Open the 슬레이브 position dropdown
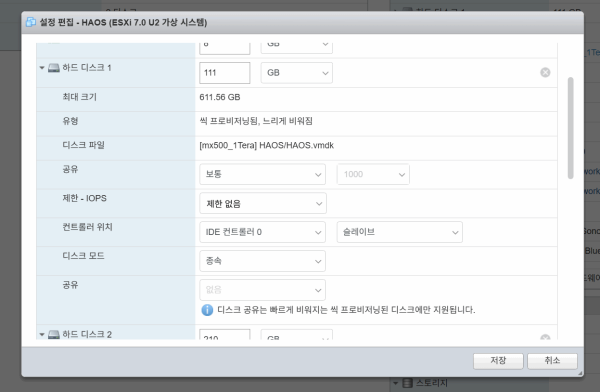600x392 pixels. point(399,232)
